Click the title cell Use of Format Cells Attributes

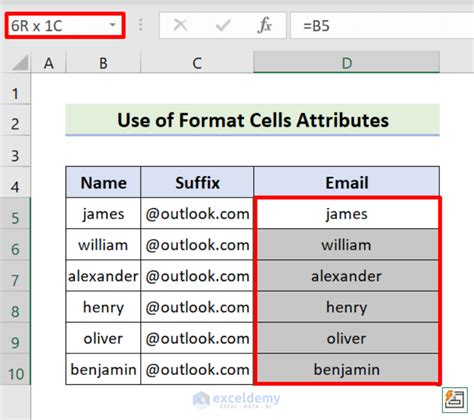coord(253,120)
